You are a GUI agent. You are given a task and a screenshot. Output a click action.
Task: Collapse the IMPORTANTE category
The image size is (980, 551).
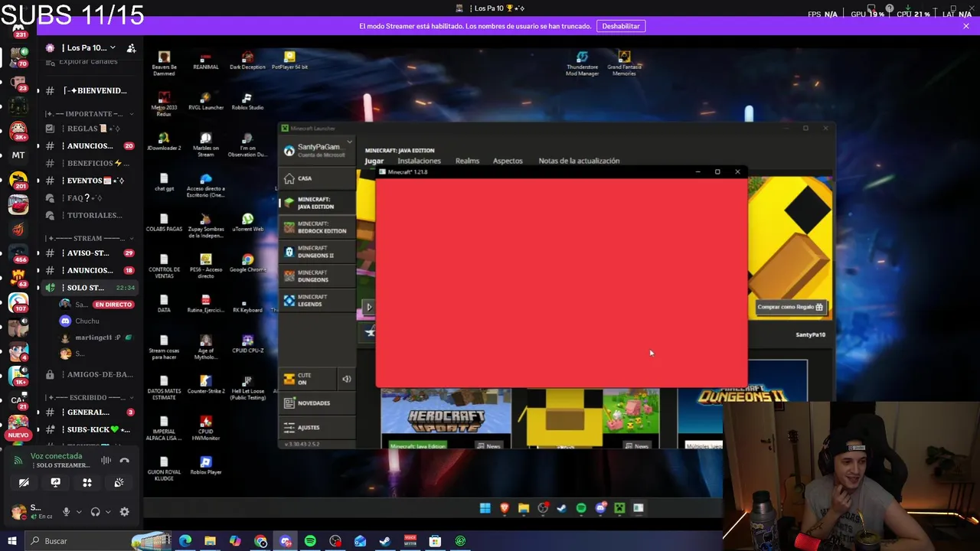point(90,114)
